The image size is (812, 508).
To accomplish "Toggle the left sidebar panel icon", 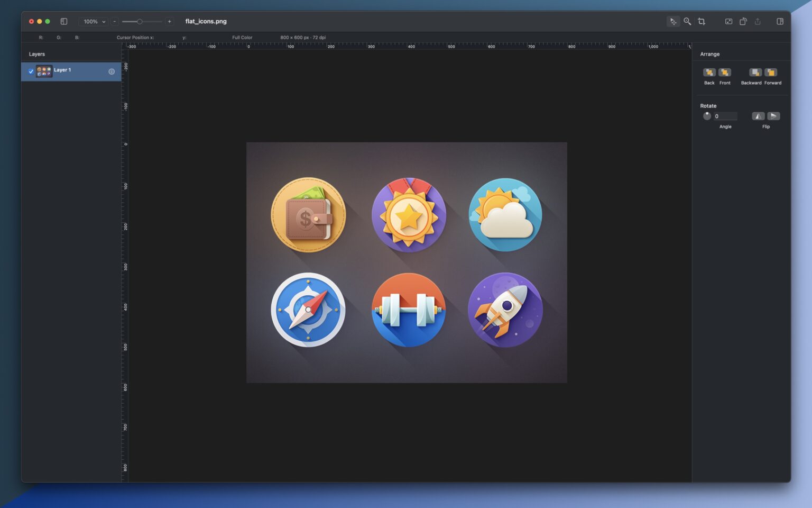I will (x=64, y=22).
